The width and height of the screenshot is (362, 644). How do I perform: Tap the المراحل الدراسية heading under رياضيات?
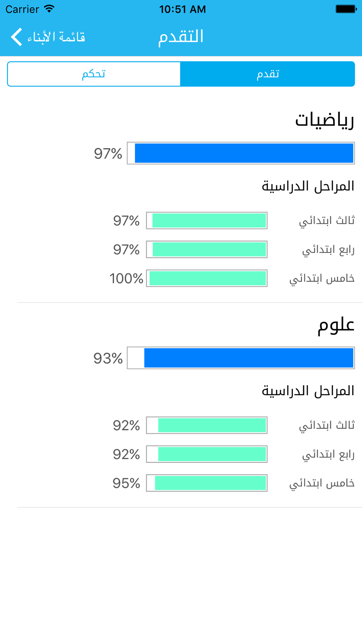pos(308,186)
